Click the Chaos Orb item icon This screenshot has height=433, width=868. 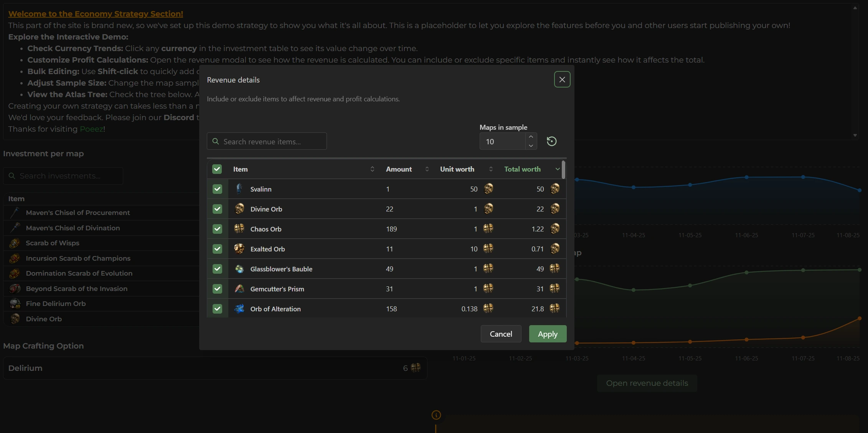point(239,229)
